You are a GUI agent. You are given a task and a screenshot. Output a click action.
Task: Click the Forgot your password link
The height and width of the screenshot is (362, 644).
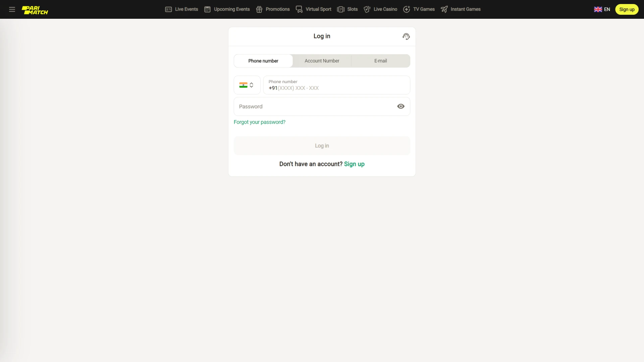260,122
